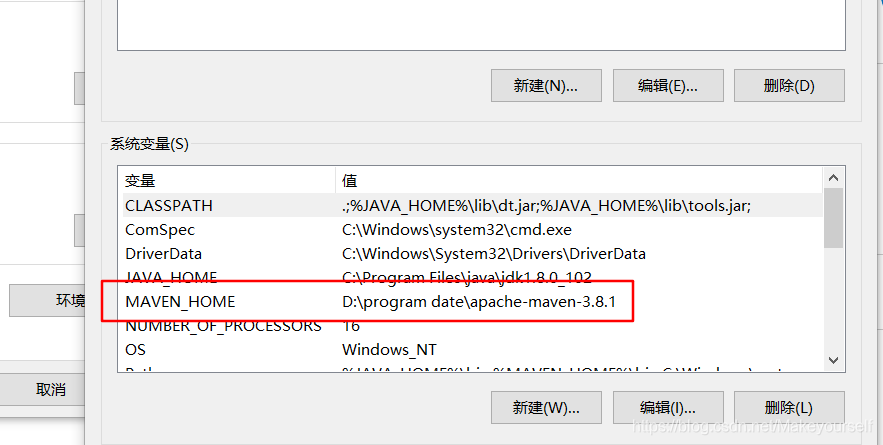Select the JAVA_HOME variable row

pos(472,278)
